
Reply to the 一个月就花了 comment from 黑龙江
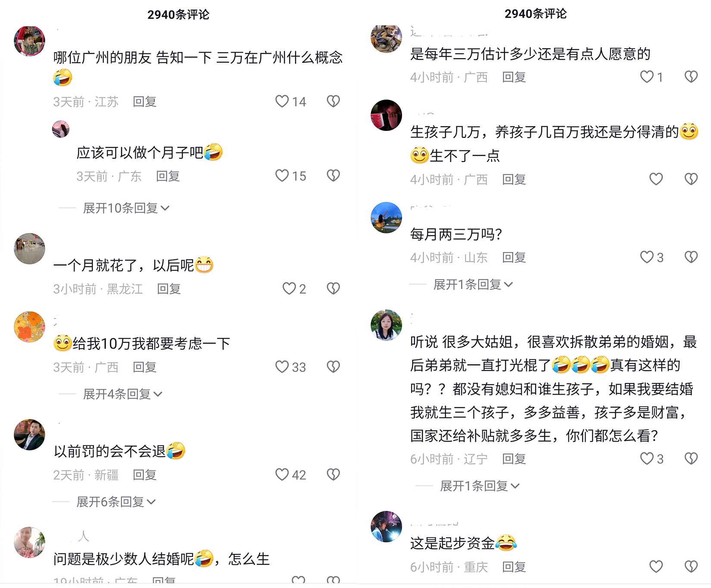[168, 289]
